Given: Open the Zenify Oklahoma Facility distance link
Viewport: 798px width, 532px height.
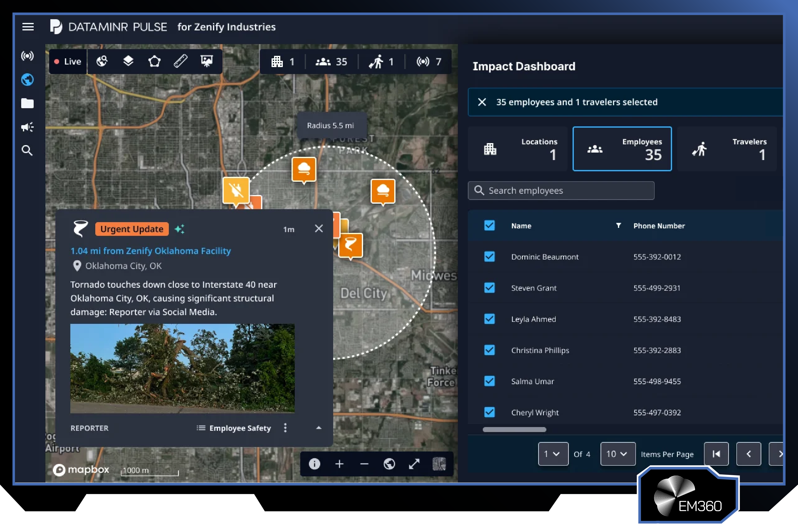Looking at the screenshot, I should coord(151,251).
